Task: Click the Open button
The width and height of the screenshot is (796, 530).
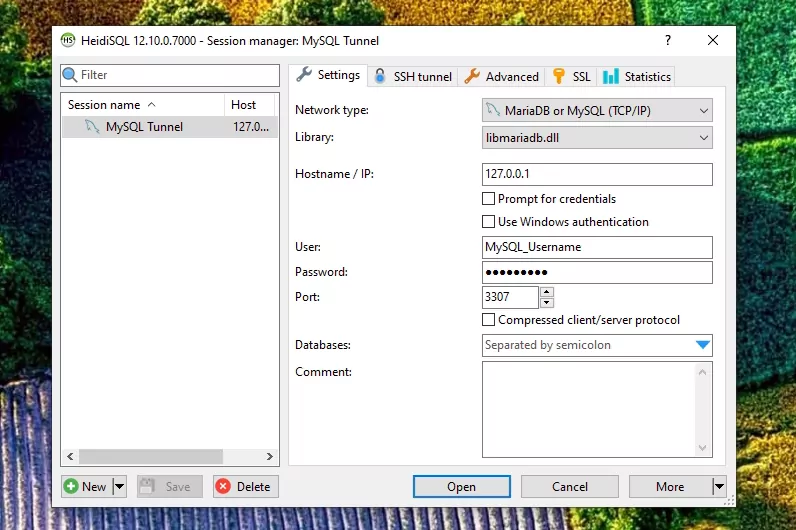Action: [461, 486]
